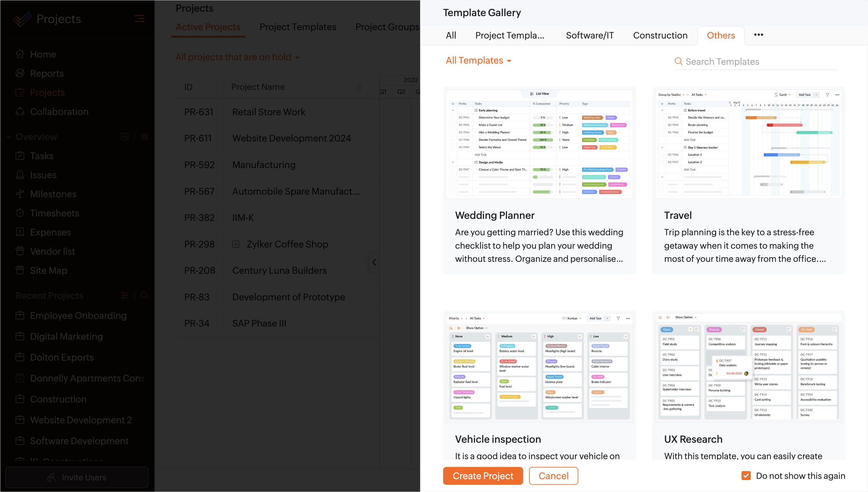The height and width of the screenshot is (492, 868).
Task: Click the Recent Projects search icon
Action: pyautogui.click(x=144, y=295)
